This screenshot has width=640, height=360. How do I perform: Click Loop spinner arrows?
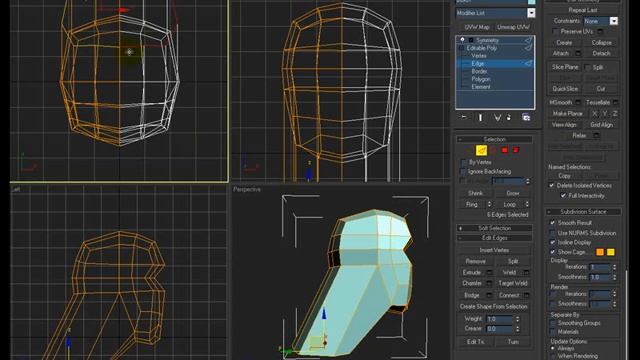point(527,204)
